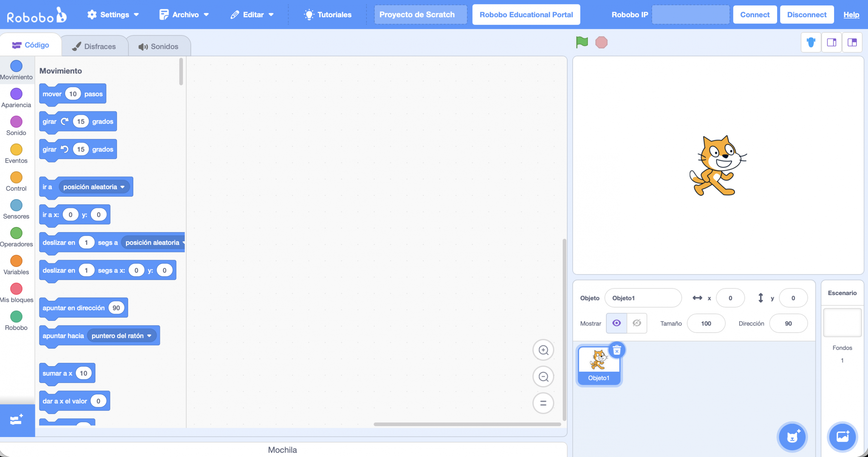
Task: Switch to the Disfraces tab
Action: coord(94,46)
